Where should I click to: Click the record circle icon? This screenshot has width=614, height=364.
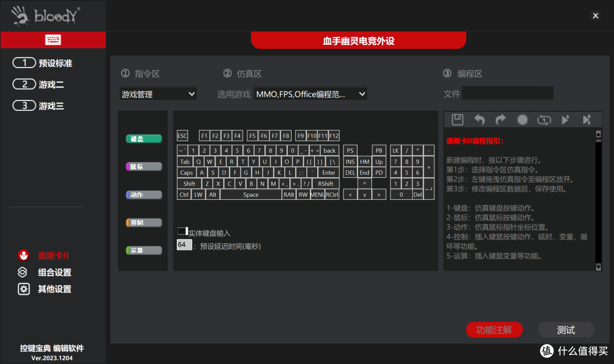[x=522, y=120]
